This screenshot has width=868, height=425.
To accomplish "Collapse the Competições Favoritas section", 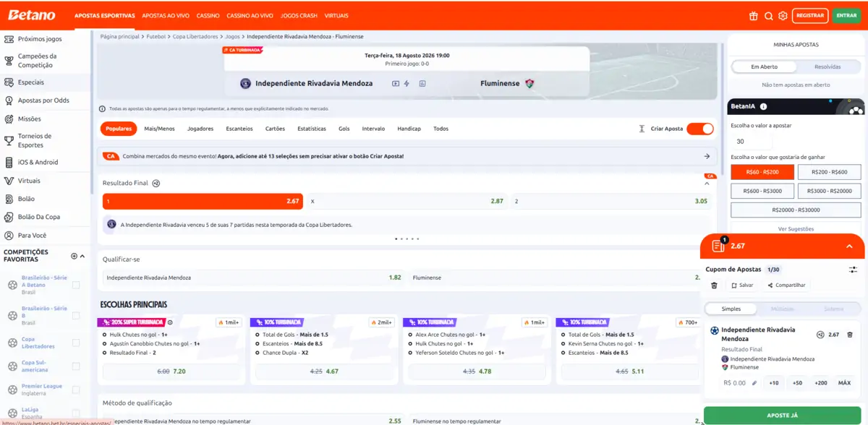I will pos(82,256).
